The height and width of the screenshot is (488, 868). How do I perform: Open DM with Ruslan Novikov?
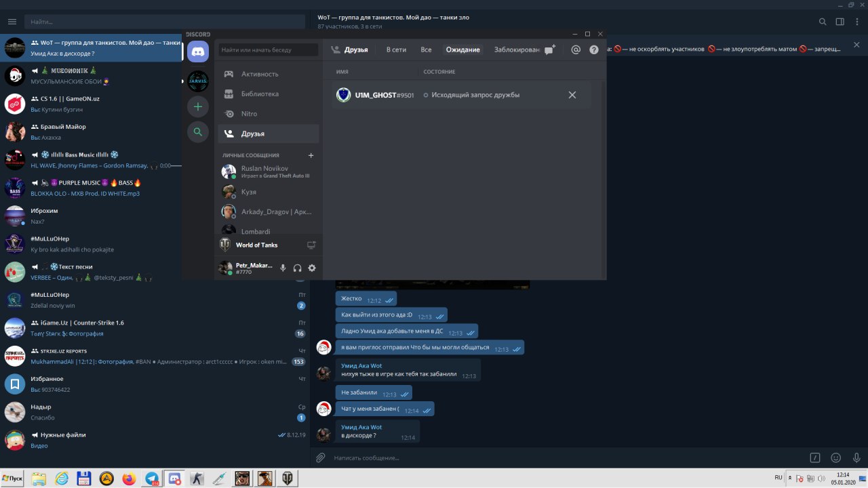point(269,171)
